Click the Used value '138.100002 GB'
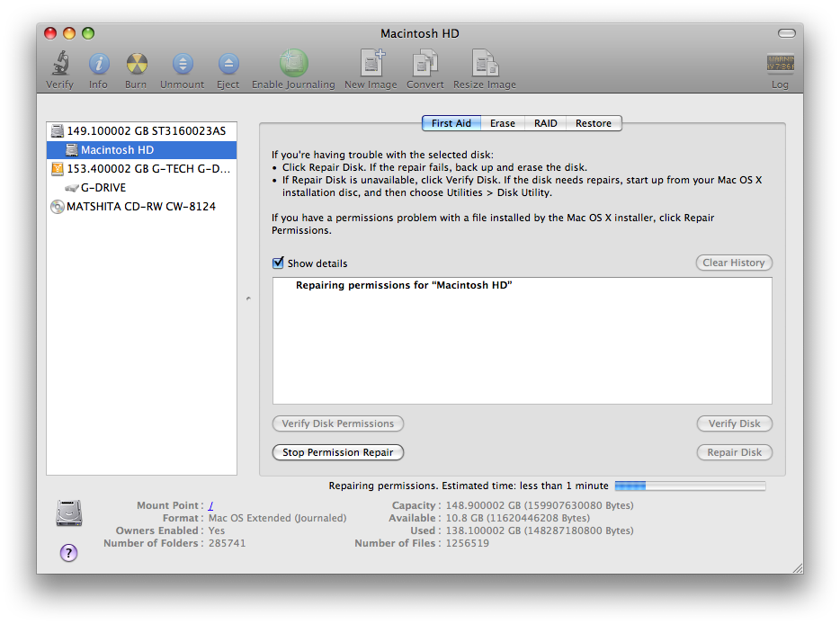Screen dimensions: 840x624 (483, 530)
